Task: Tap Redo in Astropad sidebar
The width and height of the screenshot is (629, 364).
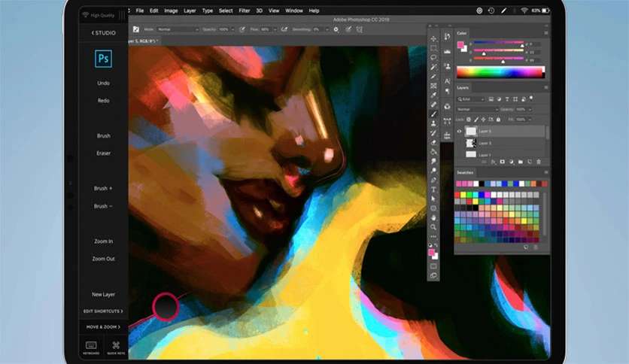Action: (x=104, y=101)
